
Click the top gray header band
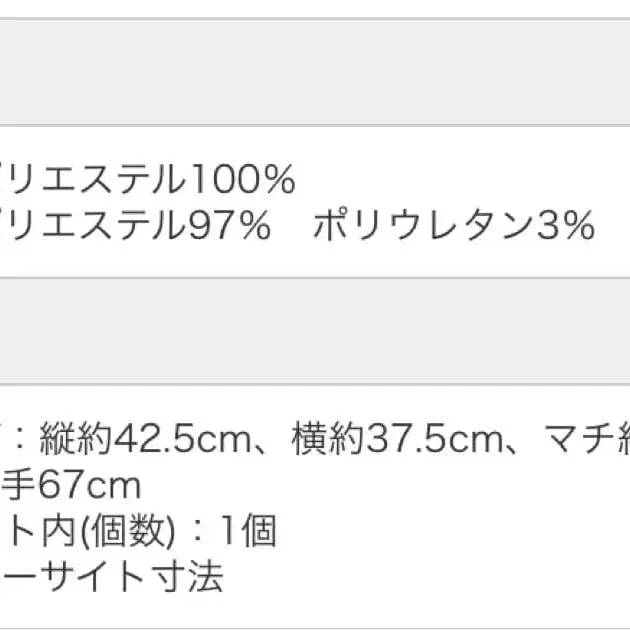point(315,72)
